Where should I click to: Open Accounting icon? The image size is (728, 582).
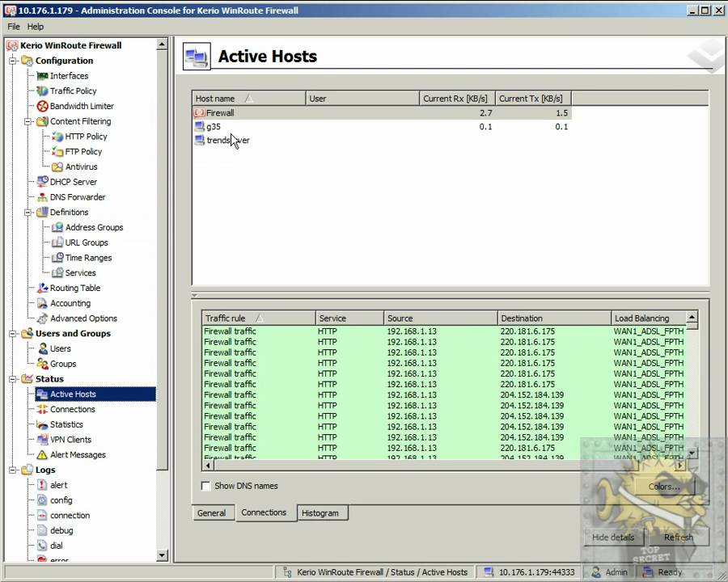[x=42, y=303]
